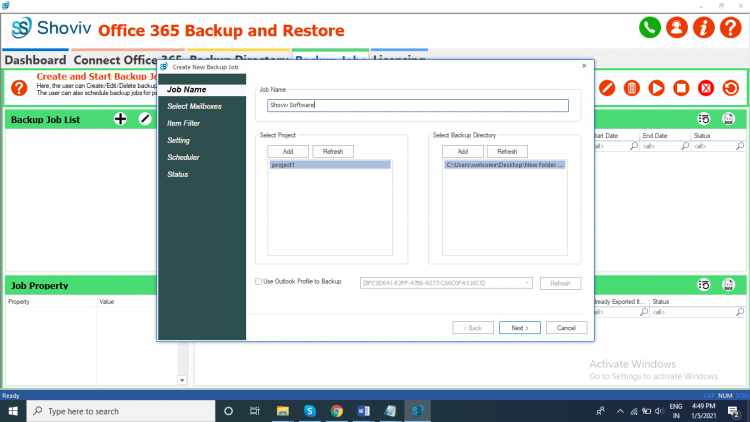Open the Windows Start menu
The image size is (750, 422).
[13, 411]
